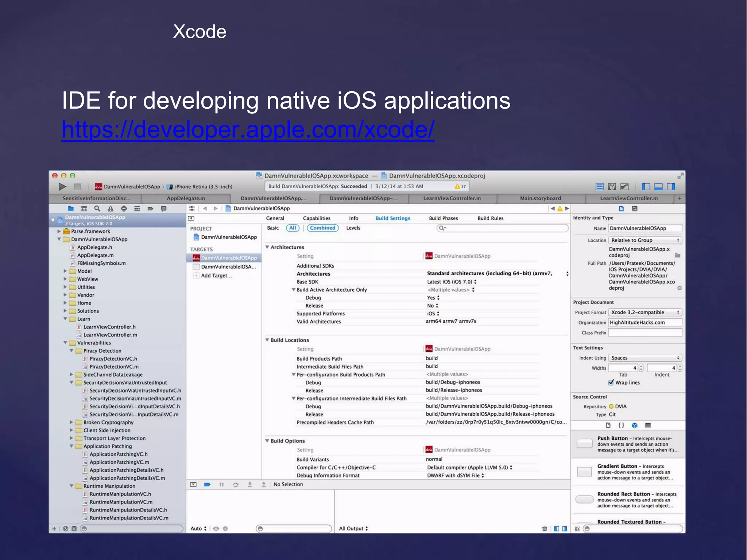Open the Test navigator
Screen dimensions: 747x560
(124, 209)
